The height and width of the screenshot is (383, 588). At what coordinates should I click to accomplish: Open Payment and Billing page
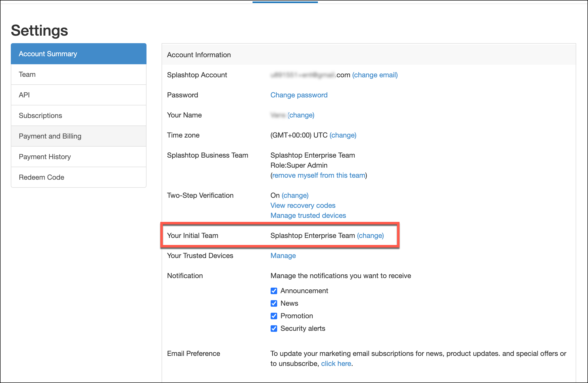[50, 136]
